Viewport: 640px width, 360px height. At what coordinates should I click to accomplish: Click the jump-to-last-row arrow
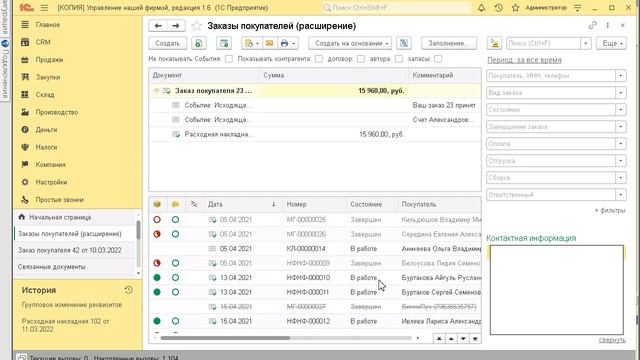475,339
